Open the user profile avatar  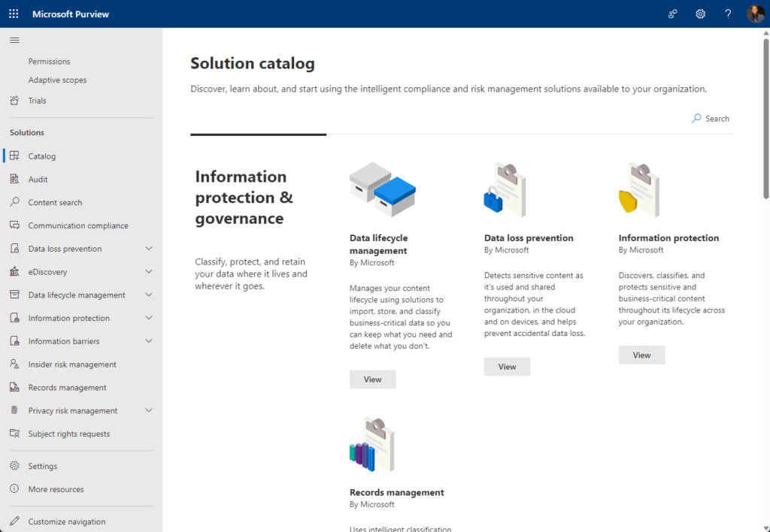pyautogui.click(x=756, y=14)
